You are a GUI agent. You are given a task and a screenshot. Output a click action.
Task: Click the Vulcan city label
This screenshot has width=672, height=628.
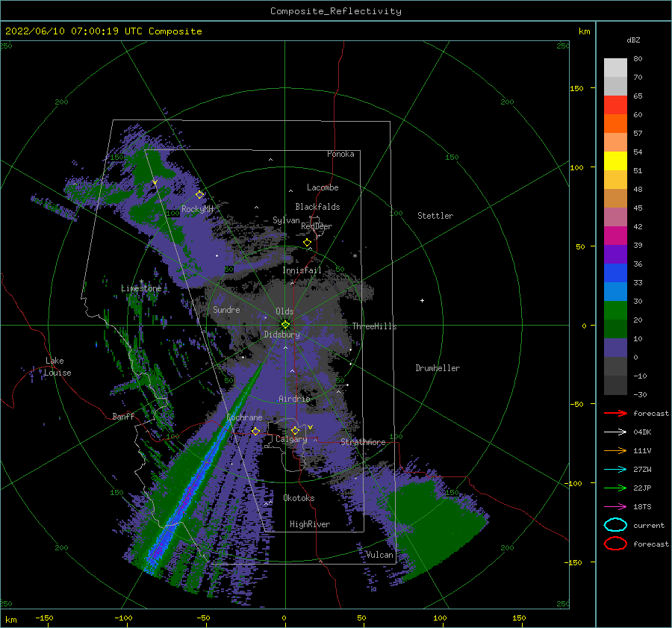[379, 555]
